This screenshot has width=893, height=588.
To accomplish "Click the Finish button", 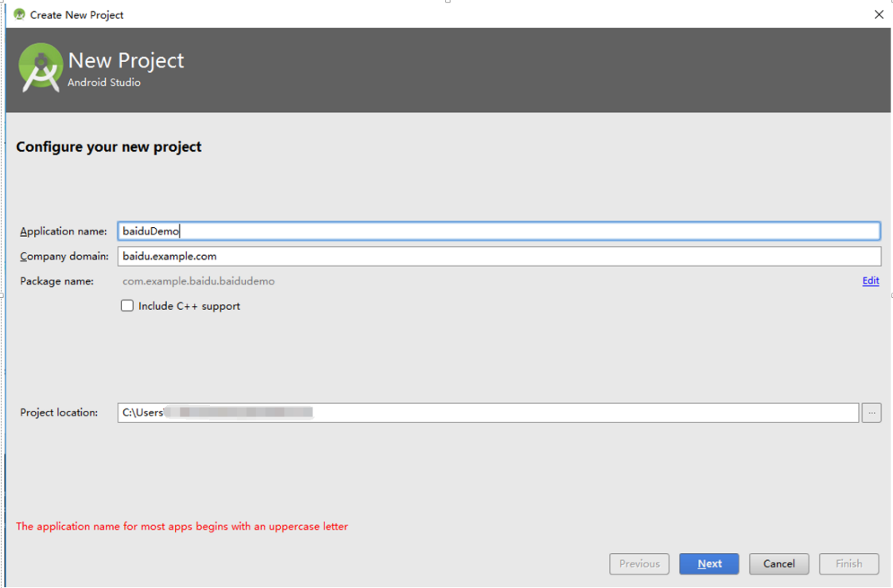I will (848, 563).
